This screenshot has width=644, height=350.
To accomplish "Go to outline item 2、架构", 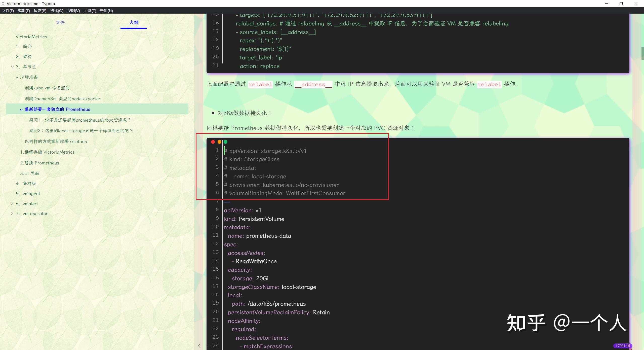I will tap(24, 57).
